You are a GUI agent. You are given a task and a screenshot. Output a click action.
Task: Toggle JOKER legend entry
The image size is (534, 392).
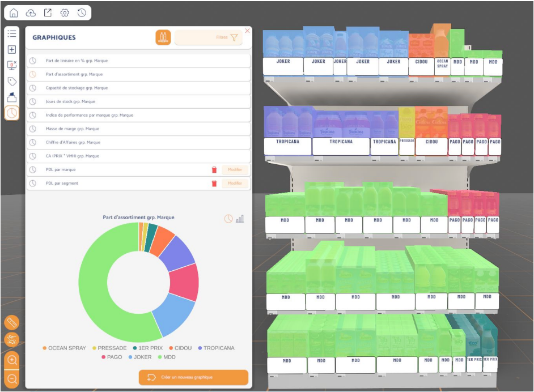pyautogui.click(x=140, y=357)
